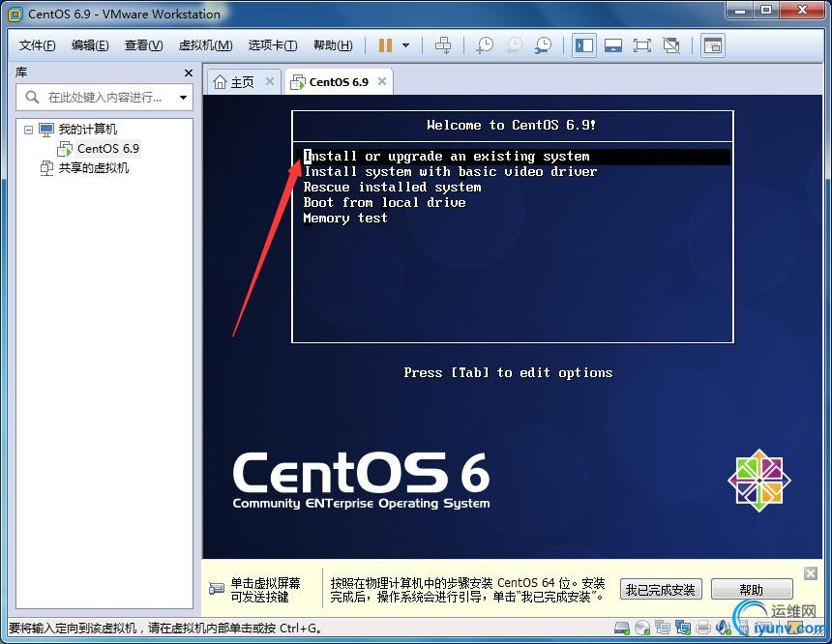The width and height of the screenshot is (832, 644).
Task: Open the 选项卡(T) menu
Action: (273, 45)
